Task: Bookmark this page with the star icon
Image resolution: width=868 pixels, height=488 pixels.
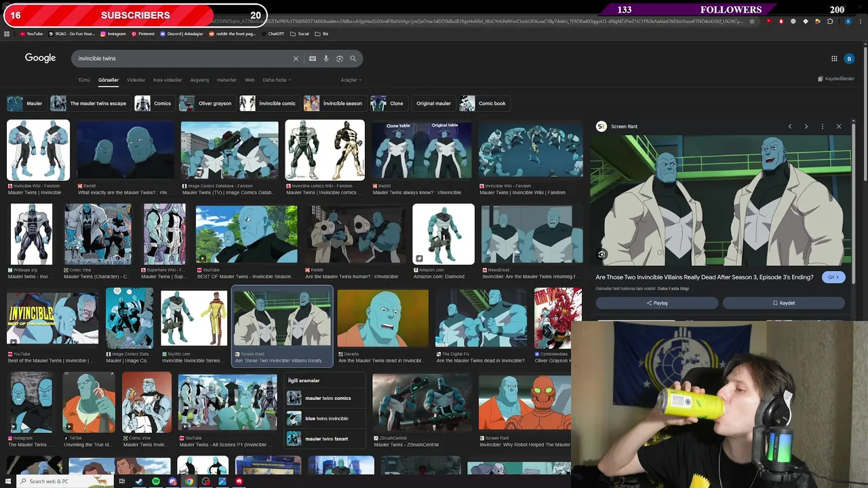Action: coord(751,22)
